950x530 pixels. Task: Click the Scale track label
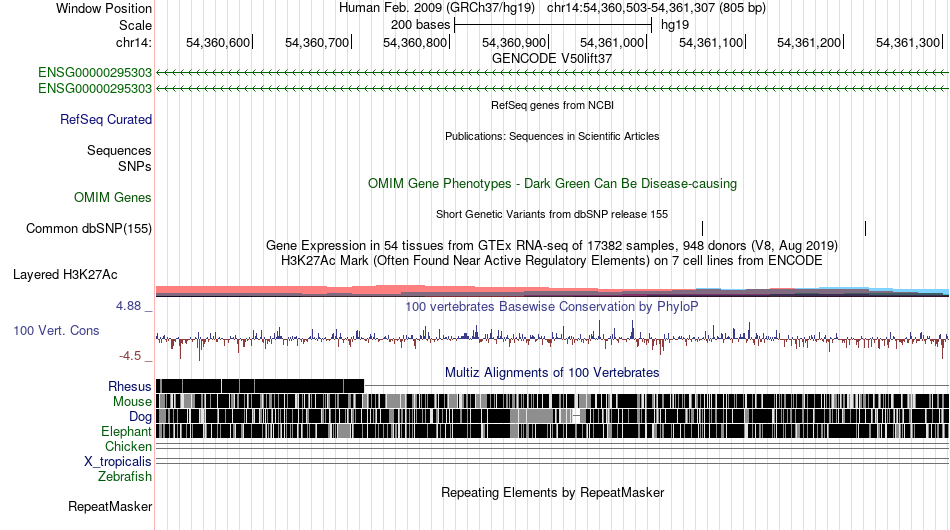[x=135, y=25]
